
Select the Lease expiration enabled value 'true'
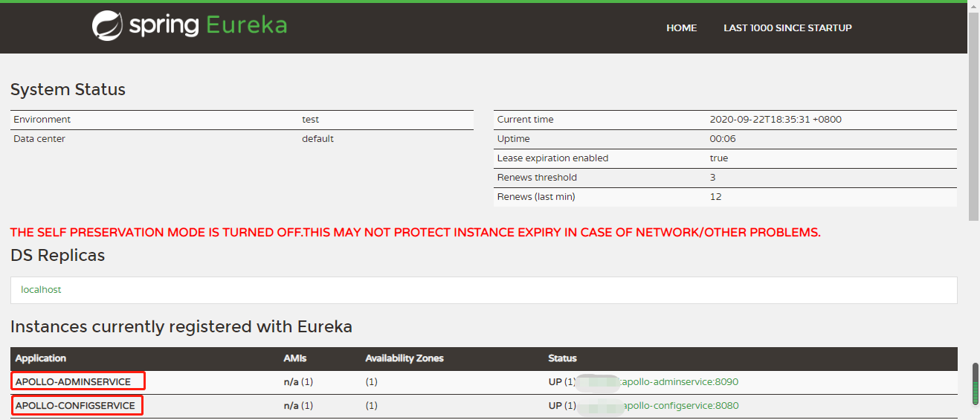click(719, 158)
